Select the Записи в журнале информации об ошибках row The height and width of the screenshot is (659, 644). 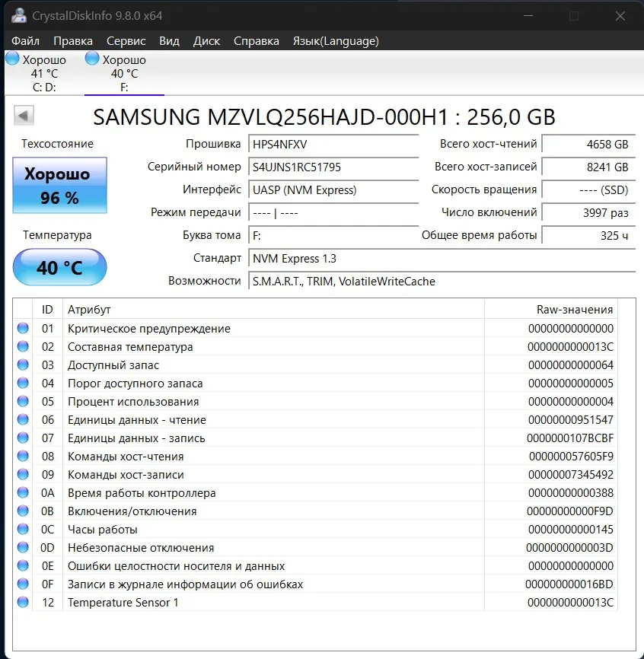(x=315, y=584)
